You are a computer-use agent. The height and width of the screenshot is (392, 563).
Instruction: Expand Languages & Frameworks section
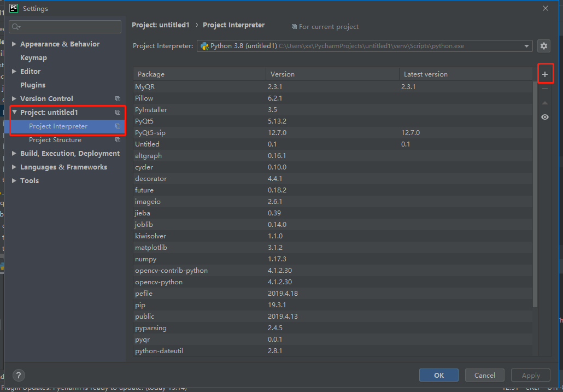(x=14, y=167)
